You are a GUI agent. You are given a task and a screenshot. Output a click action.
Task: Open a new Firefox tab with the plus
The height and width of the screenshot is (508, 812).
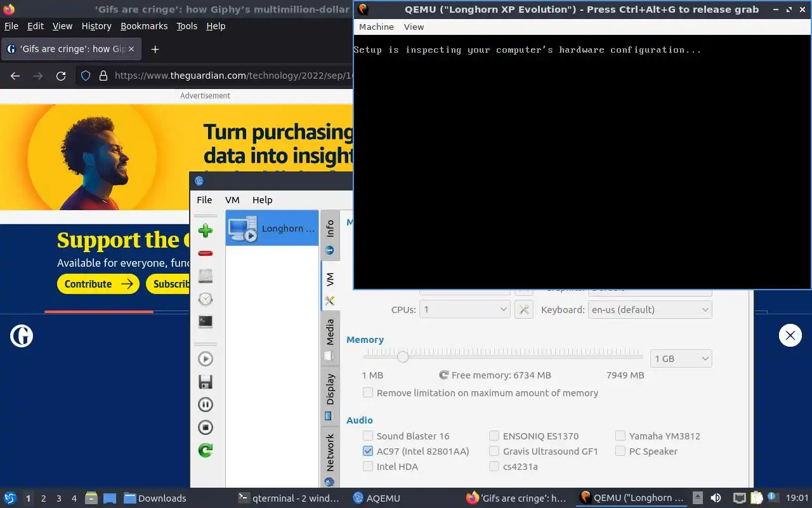[155, 49]
